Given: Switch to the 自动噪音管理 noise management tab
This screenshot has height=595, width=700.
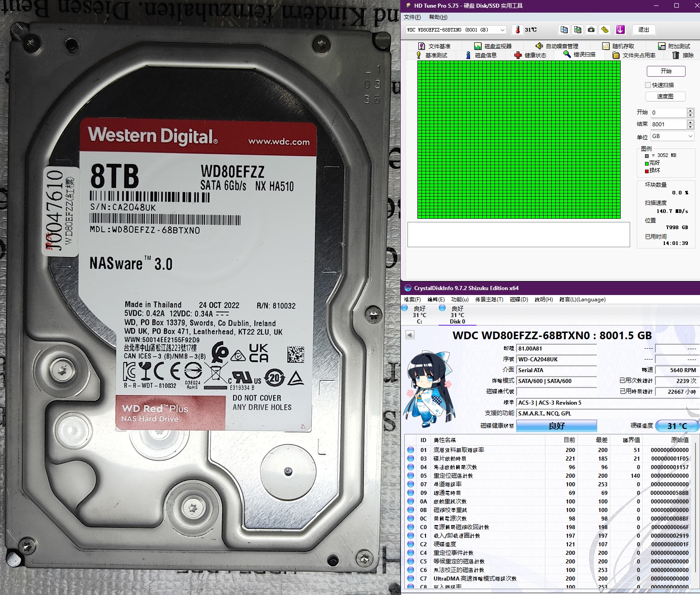Looking at the screenshot, I should point(557,46).
